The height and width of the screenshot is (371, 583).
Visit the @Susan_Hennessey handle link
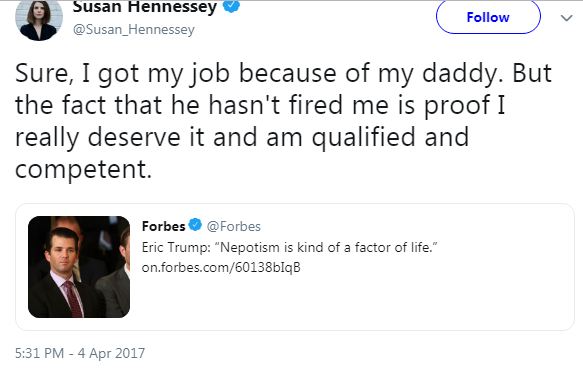coord(134,29)
